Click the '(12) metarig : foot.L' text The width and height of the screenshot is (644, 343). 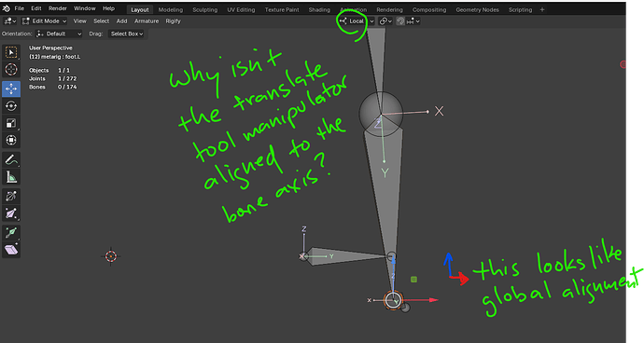(x=55, y=57)
